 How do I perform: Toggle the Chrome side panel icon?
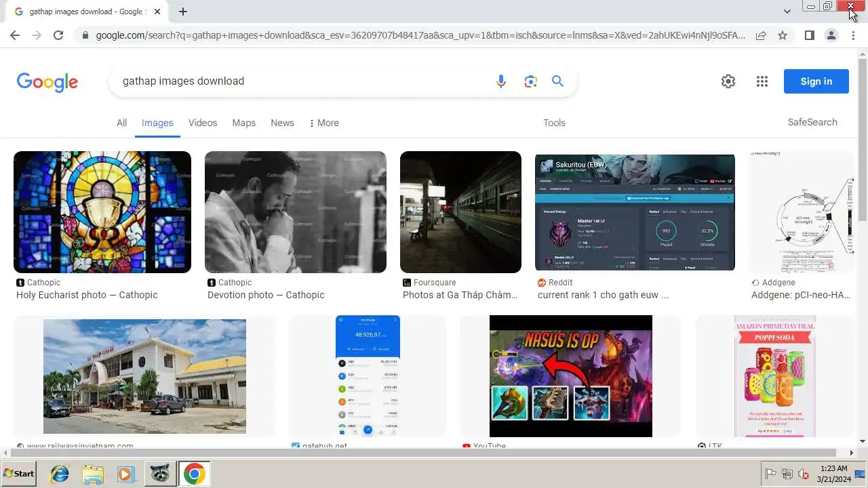(x=810, y=35)
